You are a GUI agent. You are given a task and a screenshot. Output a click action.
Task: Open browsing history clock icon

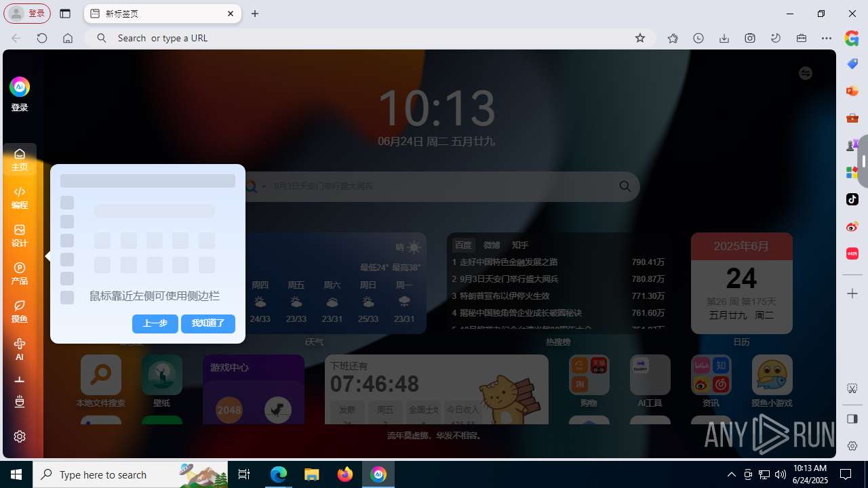coord(698,38)
